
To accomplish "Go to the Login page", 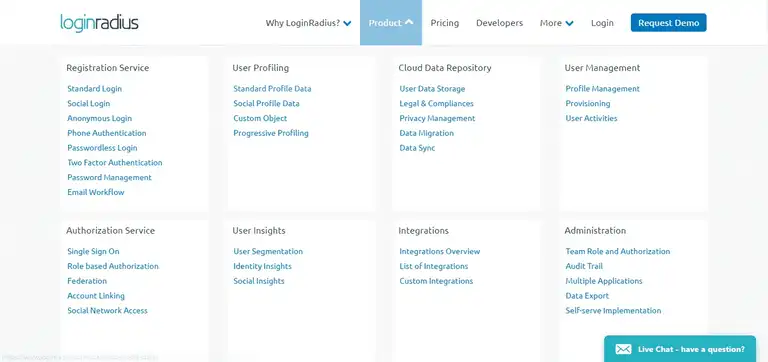I will point(602,23).
